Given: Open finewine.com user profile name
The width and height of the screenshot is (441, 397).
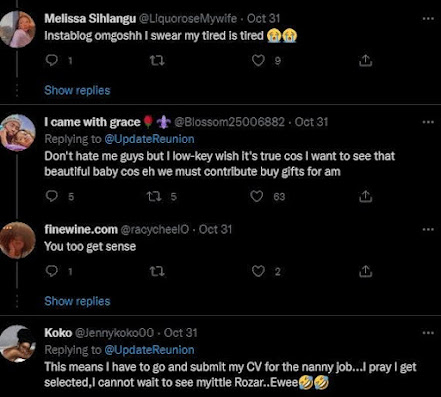Looking at the screenshot, I should (x=81, y=229).
